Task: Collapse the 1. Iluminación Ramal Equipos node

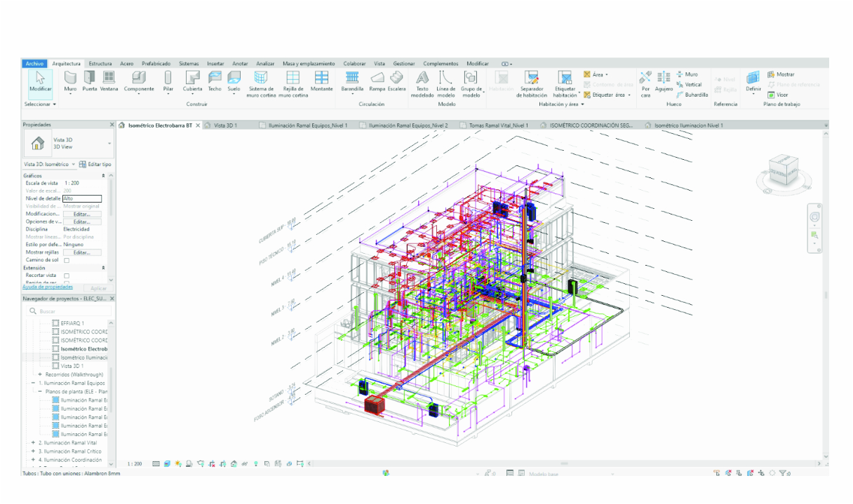Action: [33, 383]
